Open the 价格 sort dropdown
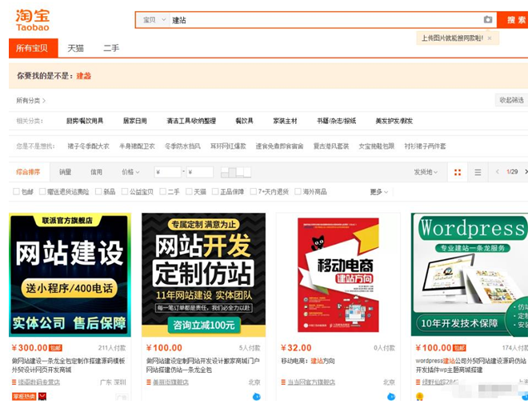The width and height of the screenshot is (532, 420). (x=130, y=172)
